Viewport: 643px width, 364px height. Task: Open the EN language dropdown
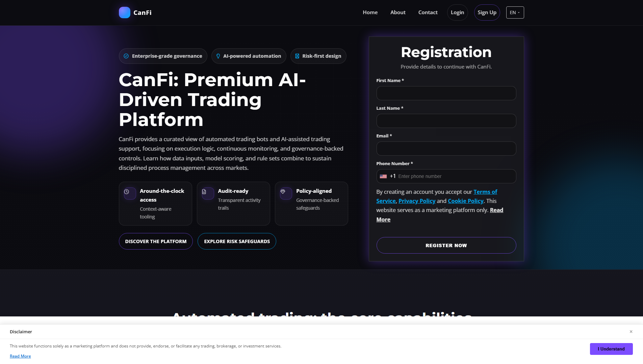pos(515,12)
